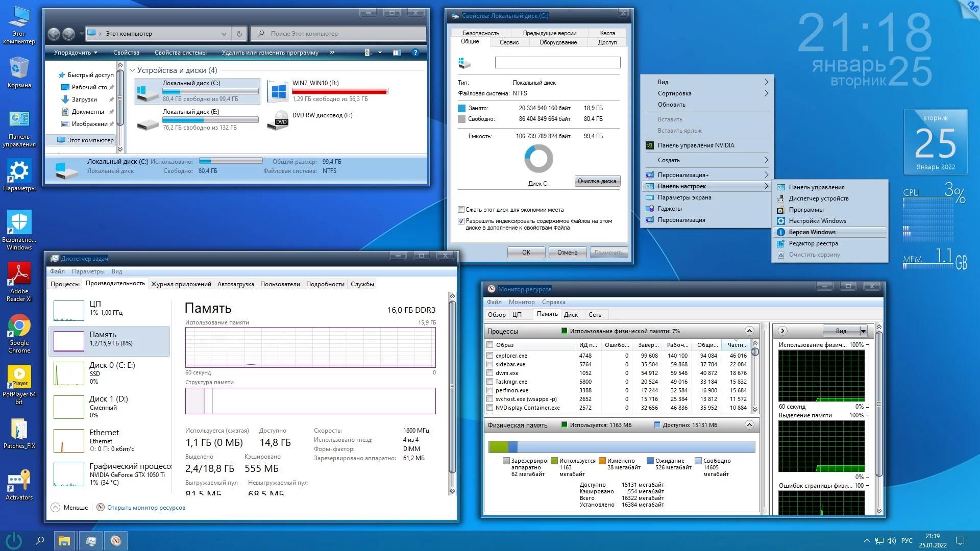Uncheck allow file content indexing checkbox
The image size is (980, 551).
461,221
